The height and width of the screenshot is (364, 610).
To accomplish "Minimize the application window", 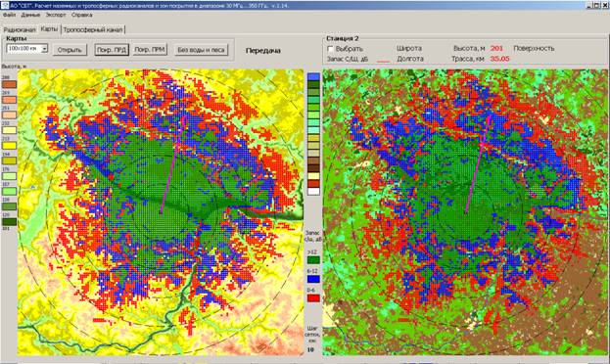I will click(x=589, y=6).
